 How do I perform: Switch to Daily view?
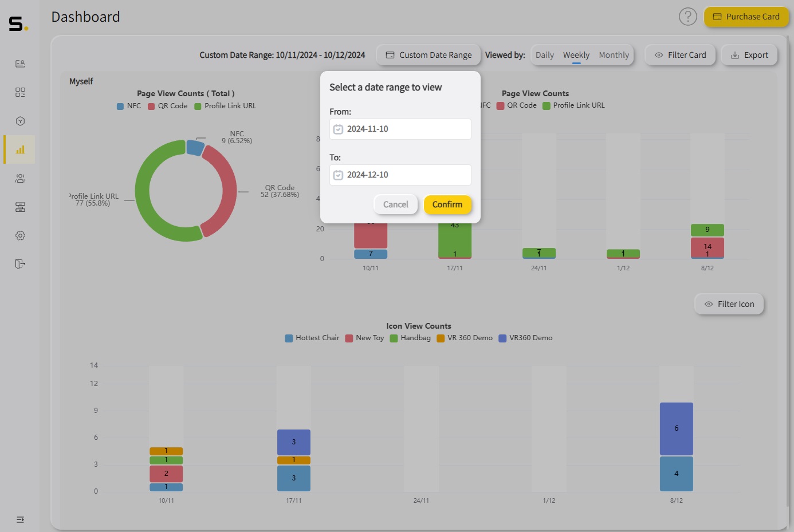(544, 54)
